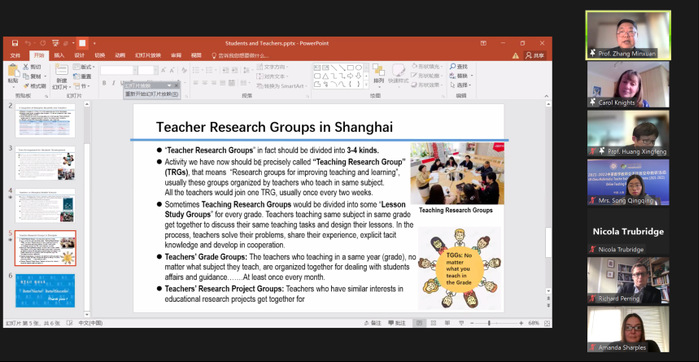Undo last action in quick access toolbar
Viewport: 699px width, 362px height.
[x=28, y=43]
